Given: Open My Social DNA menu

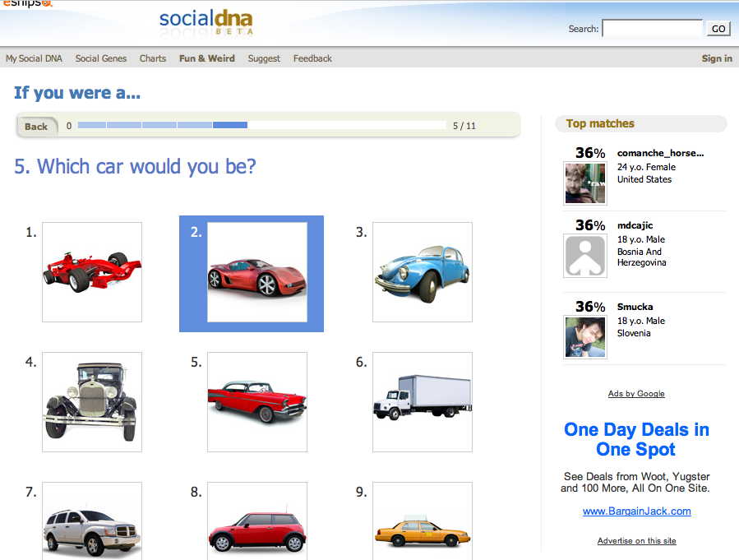Looking at the screenshot, I should [x=34, y=58].
